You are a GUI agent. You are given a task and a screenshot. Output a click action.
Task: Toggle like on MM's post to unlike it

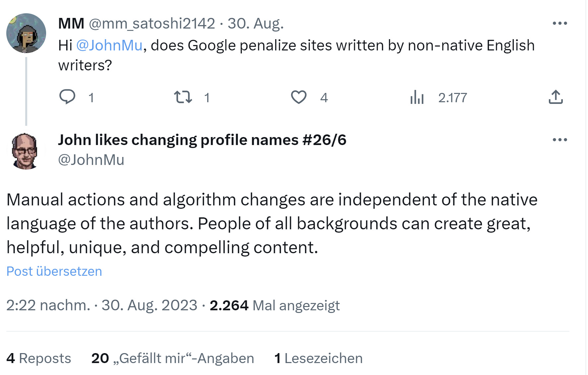click(x=299, y=97)
